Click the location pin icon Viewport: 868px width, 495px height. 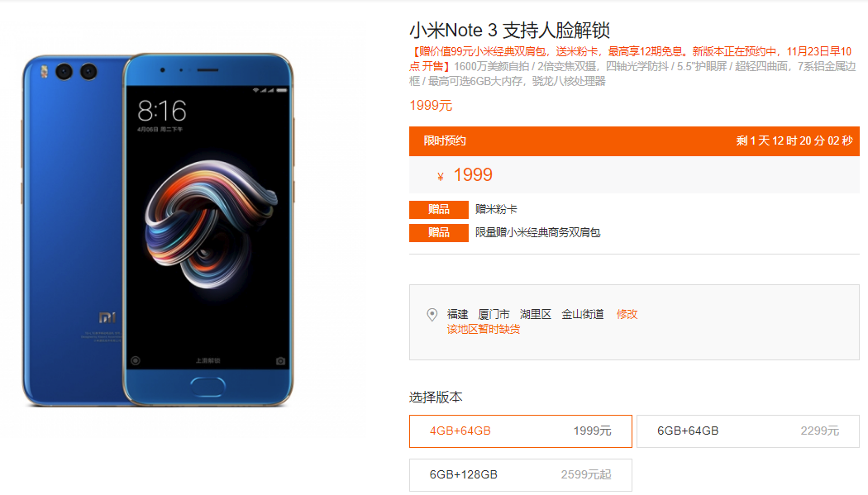pos(432,315)
